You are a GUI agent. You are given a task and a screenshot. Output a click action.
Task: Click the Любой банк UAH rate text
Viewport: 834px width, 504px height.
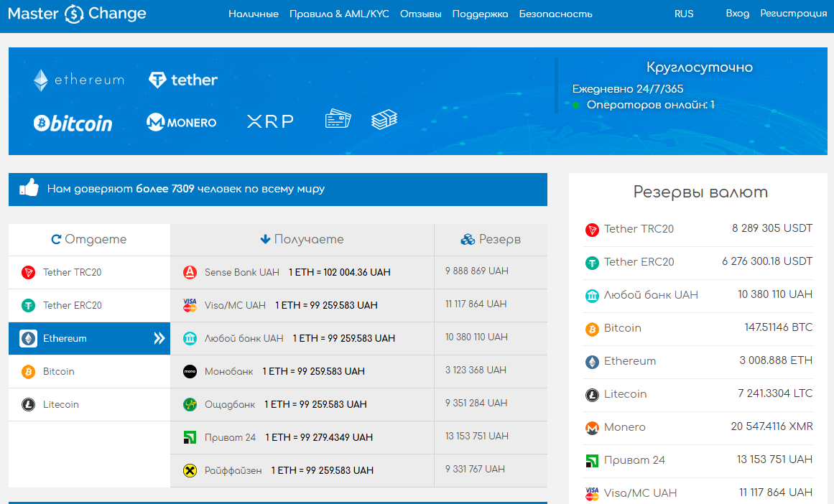pos(343,339)
